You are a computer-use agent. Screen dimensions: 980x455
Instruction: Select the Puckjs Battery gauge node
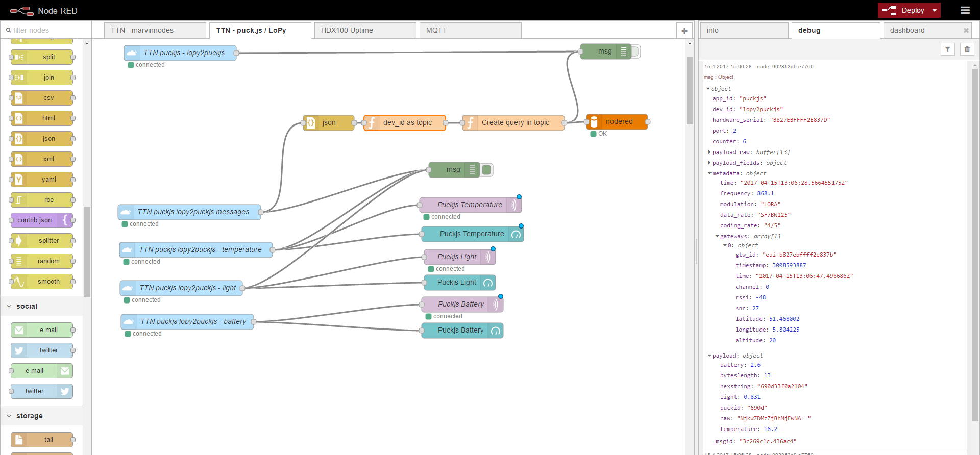click(462, 331)
